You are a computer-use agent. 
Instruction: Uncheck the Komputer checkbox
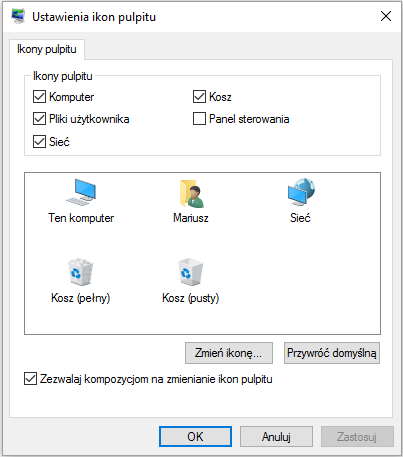click(39, 97)
